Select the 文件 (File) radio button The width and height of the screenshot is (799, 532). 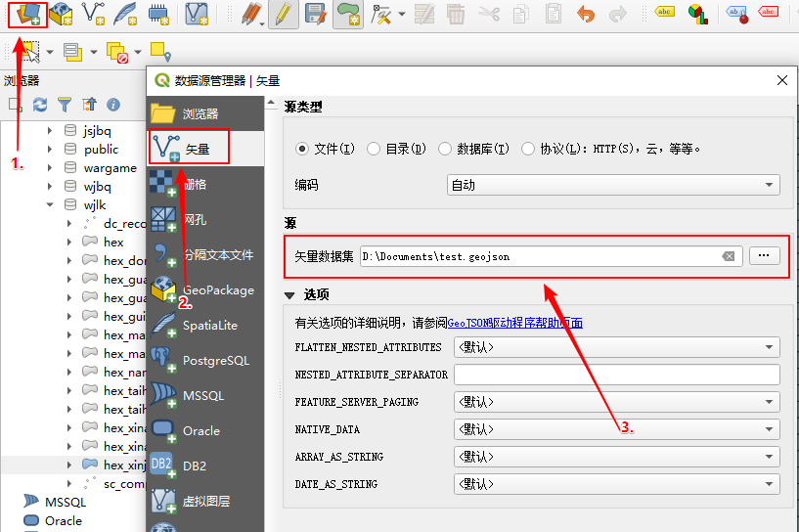click(302, 149)
